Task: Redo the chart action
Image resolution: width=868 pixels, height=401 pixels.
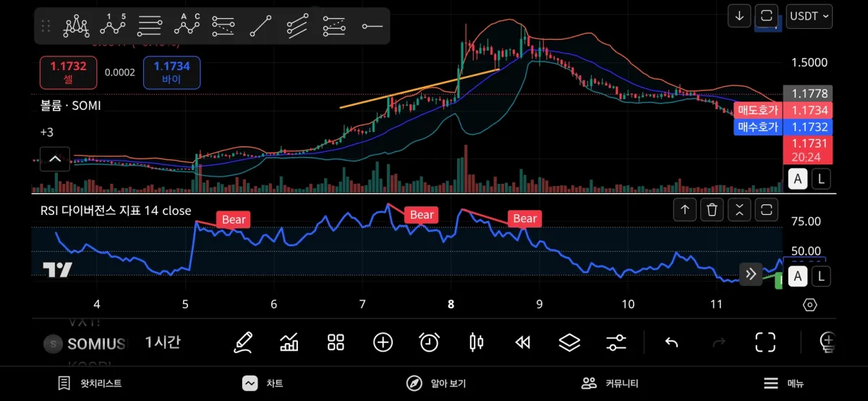Action: coord(718,342)
